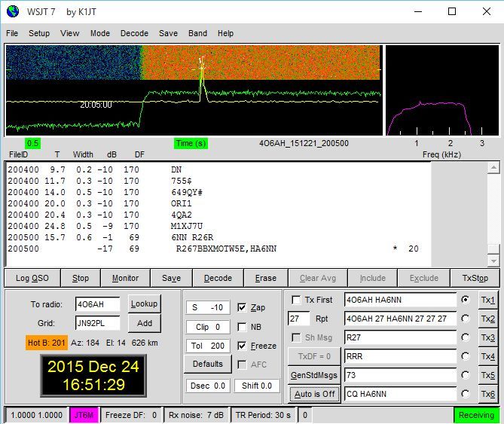Click the WSJT globe icon in title bar
Screen dimensions: 504x424
point(13,11)
